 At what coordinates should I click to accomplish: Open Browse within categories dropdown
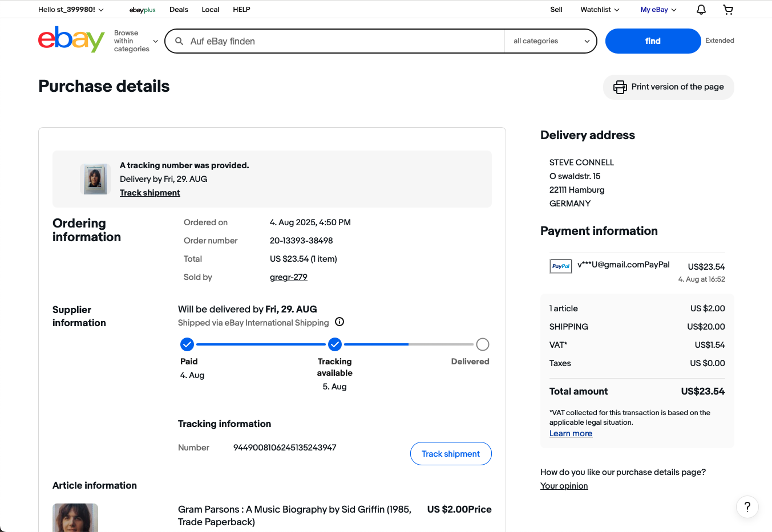click(x=136, y=41)
